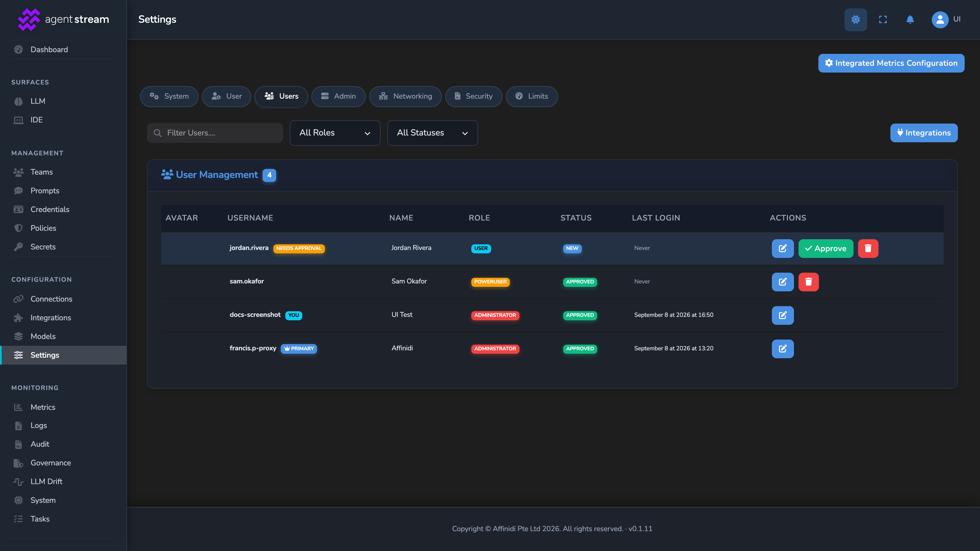Image resolution: width=980 pixels, height=551 pixels.
Task: Click the NEW status badge
Action: [x=572, y=248]
